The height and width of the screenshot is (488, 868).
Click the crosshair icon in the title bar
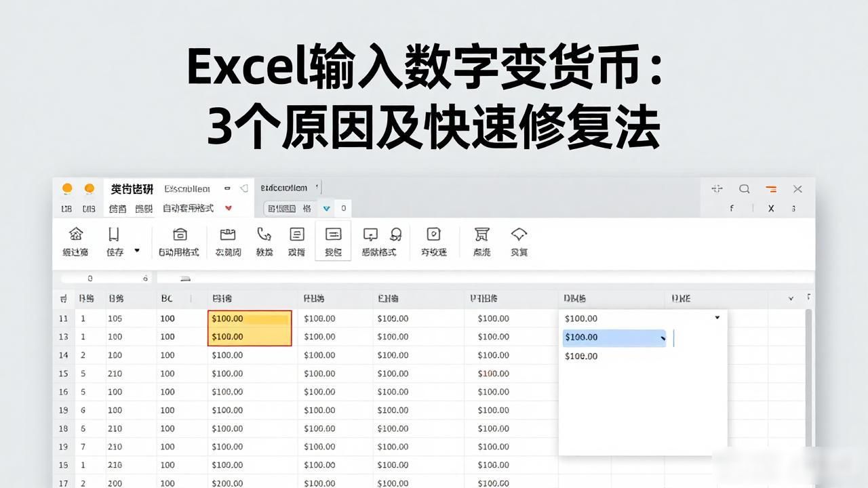pos(717,189)
